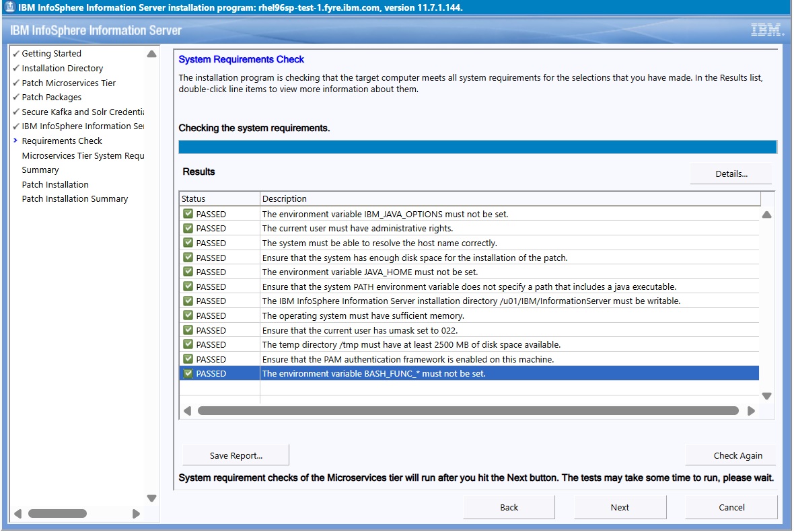
Task: Click green check icon for system PATH row
Action: pos(188,286)
